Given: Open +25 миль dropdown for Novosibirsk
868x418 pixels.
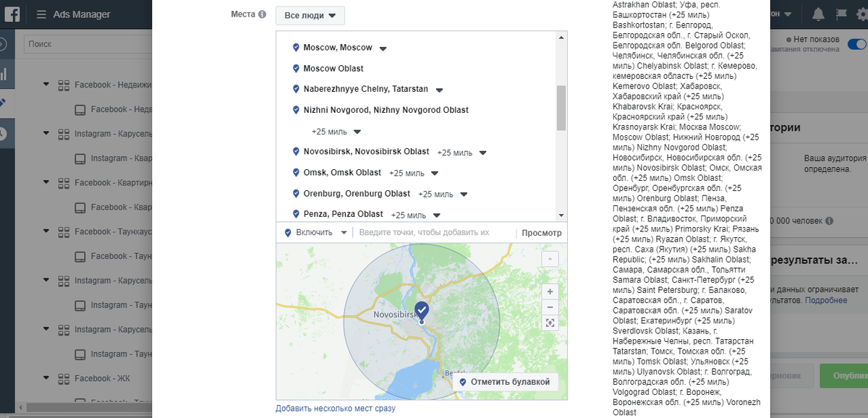Looking at the screenshot, I should [x=482, y=153].
